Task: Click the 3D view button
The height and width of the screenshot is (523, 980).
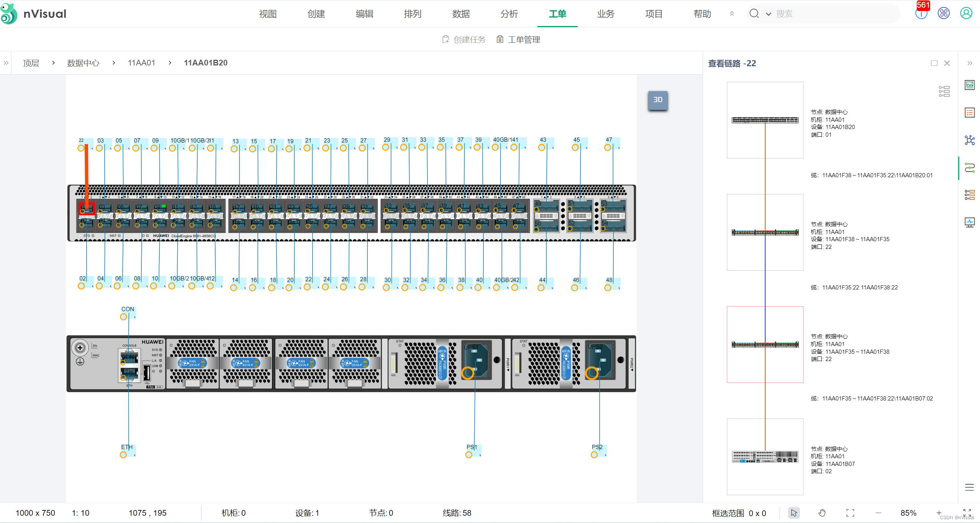Action: tap(657, 100)
